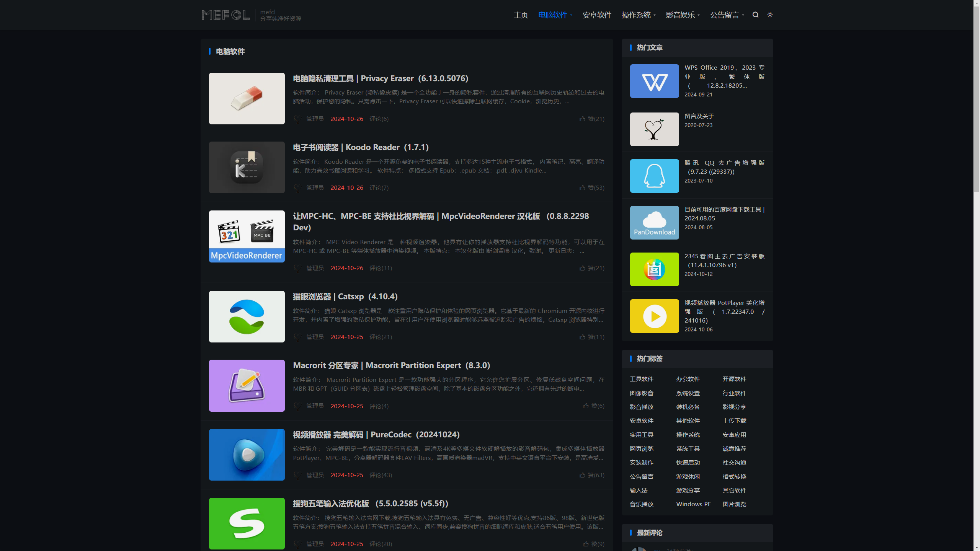This screenshot has height=551, width=980.
Task: Open Macrorit Partition Expert thumbnail
Action: click(x=247, y=386)
